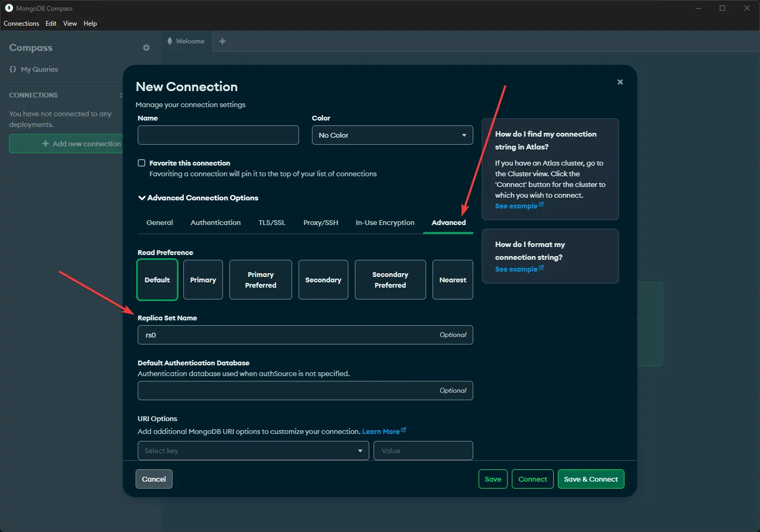
Task: Click the Save & Connect button
Action: click(x=591, y=478)
